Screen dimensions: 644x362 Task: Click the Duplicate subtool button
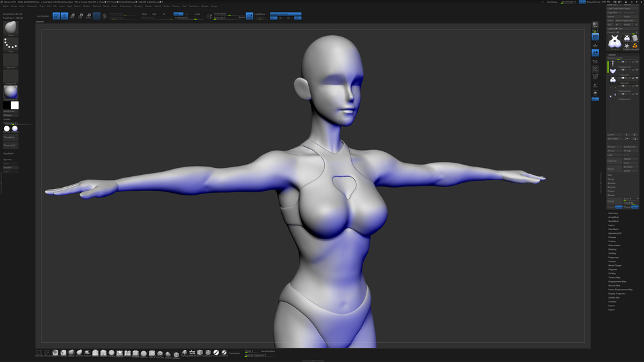point(615,161)
